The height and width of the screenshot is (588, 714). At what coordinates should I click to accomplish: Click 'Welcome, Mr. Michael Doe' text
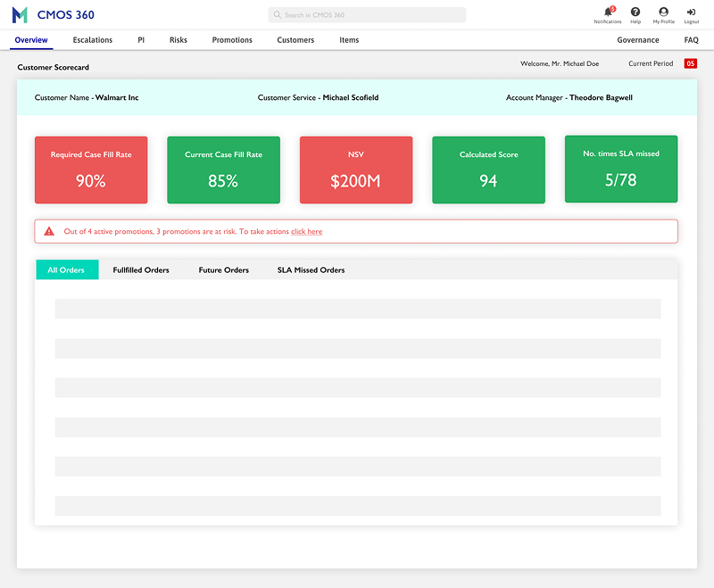[560, 63]
